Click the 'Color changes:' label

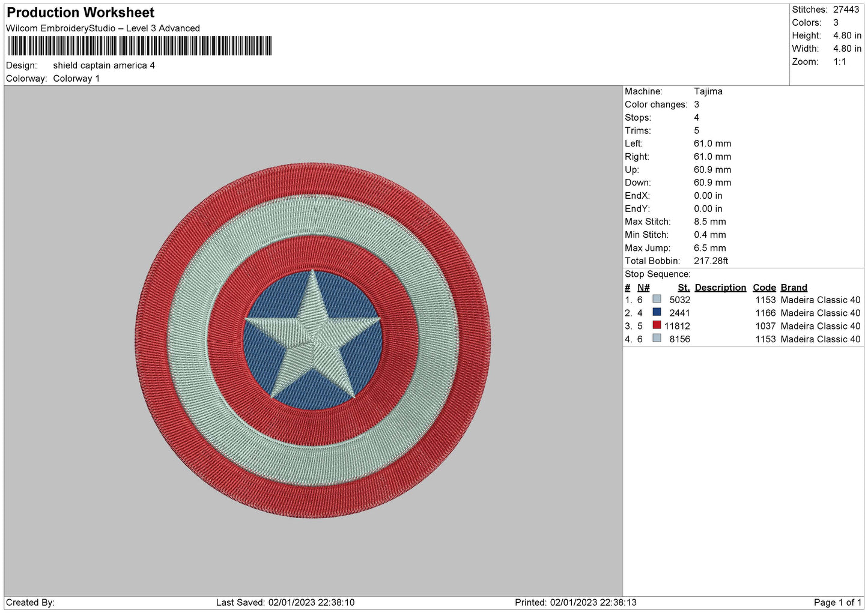pos(656,104)
